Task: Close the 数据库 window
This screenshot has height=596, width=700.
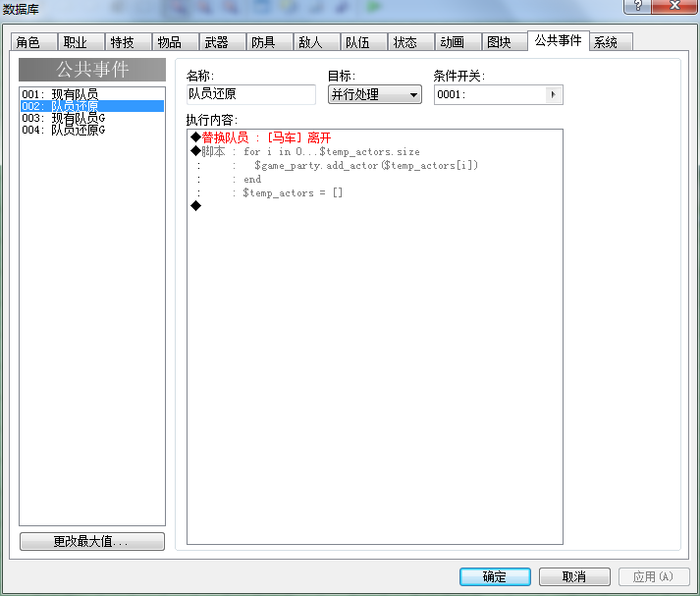Action: [x=675, y=6]
